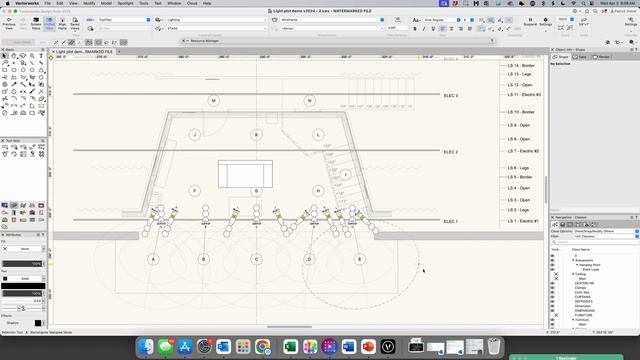Open Microsoft Excel from the Dock
The width and height of the screenshot is (640, 360).
290,347
